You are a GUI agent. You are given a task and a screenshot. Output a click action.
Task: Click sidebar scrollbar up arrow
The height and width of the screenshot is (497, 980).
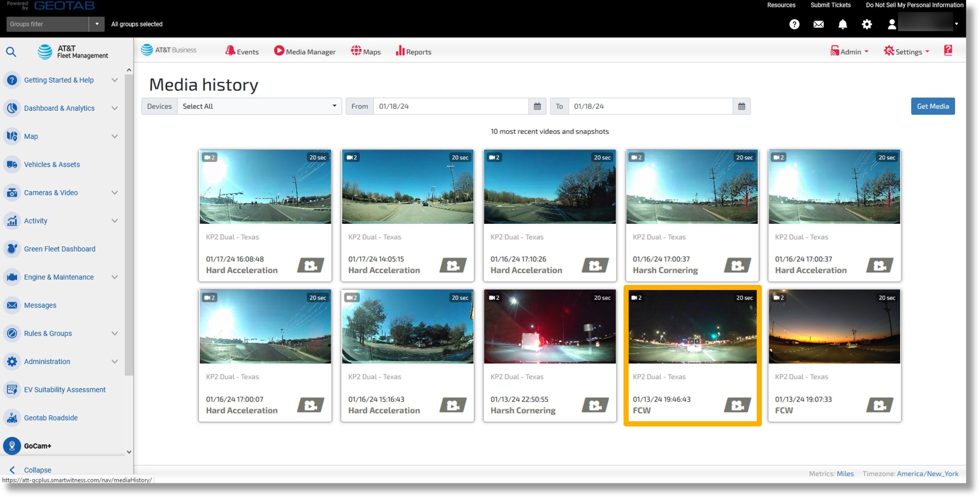click(x=129, y=70)
